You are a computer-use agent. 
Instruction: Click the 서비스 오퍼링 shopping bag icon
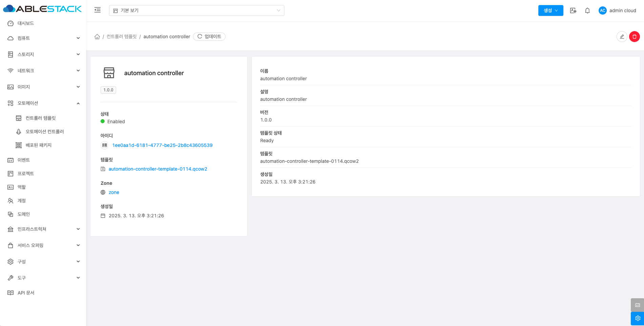click(x=10, y=245)
